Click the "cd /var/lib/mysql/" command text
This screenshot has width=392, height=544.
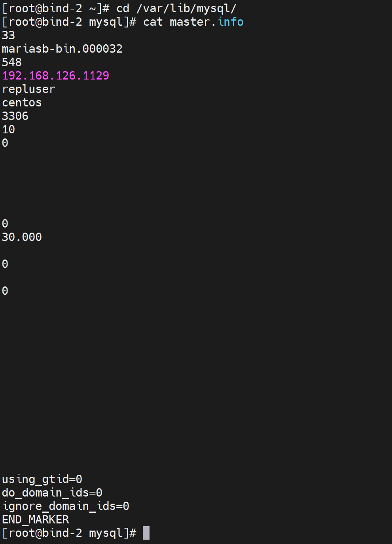[x=176, y=8]
